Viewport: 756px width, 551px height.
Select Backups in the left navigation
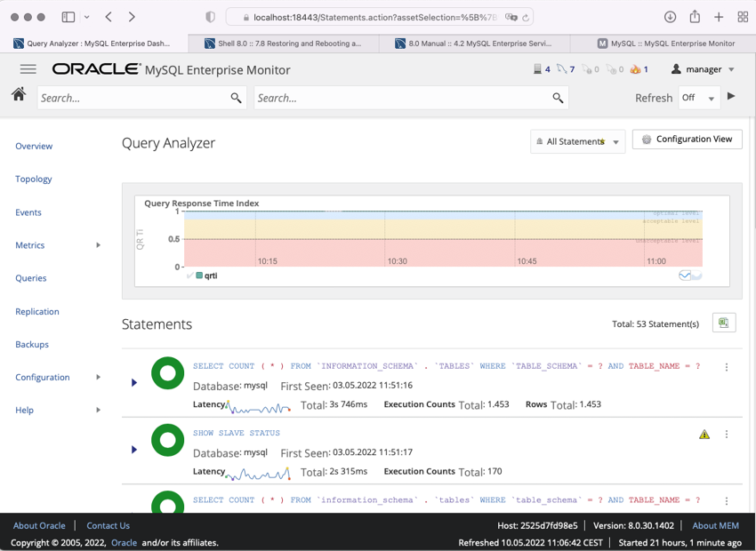point(32,345)
